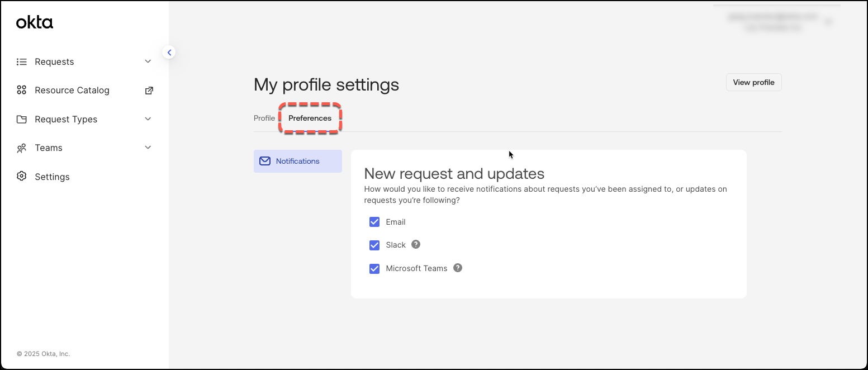Click the Request Types folder icon

tap(21, 119)
